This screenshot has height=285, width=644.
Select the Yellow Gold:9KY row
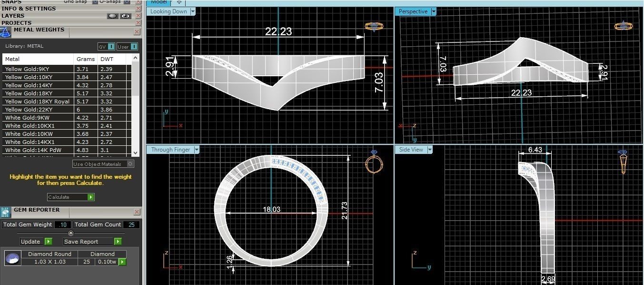pyautogui.click(x=67, y=69)
